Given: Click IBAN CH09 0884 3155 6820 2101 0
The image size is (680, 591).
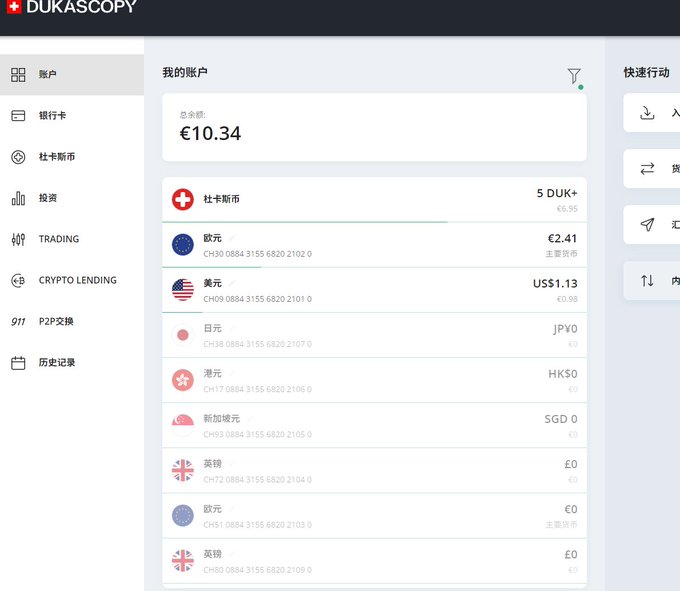Looking at the screenshot, I should coord(258,299).
